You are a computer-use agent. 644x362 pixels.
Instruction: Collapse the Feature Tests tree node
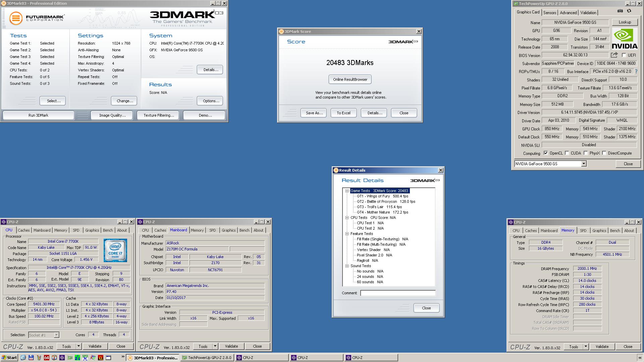[347, 234]
